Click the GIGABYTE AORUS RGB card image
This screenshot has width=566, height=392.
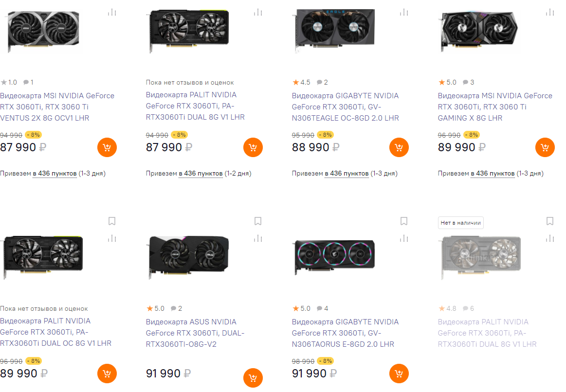(335, 256)
